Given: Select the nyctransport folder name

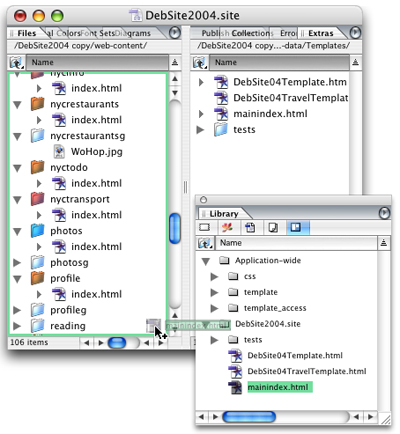Looking at the screenshot, I should pyautogui.click(x=80, y=199).
